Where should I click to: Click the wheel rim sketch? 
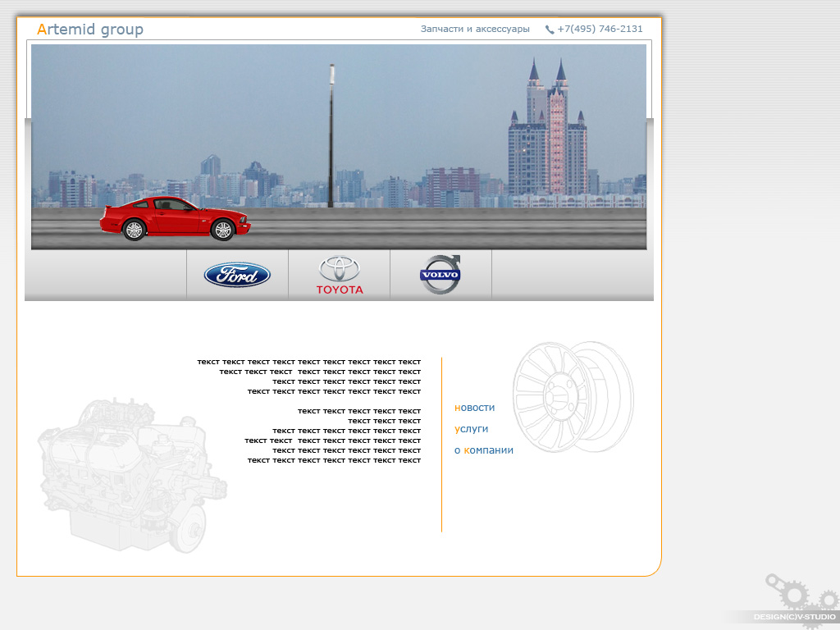[x=573, y=397]
